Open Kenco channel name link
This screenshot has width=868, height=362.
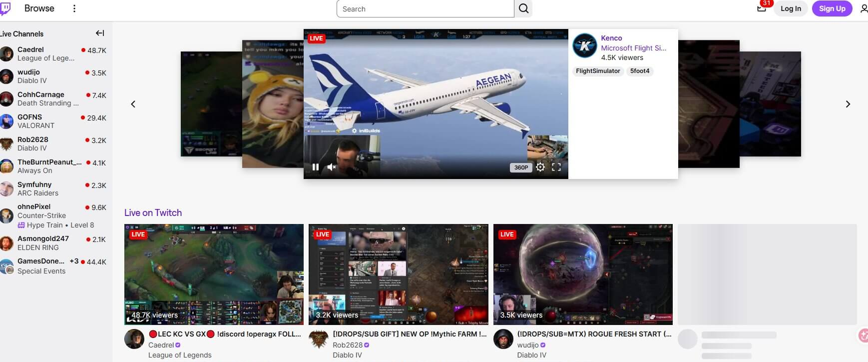click(611, 38)
